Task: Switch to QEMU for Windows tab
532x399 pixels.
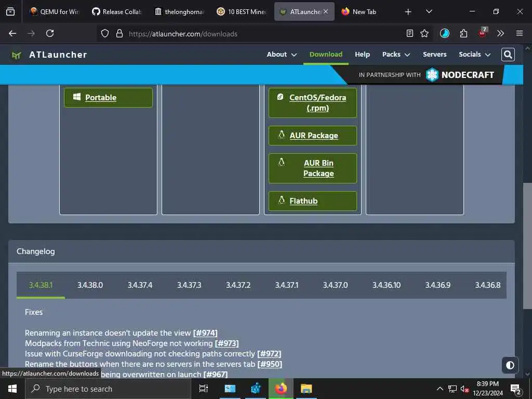Action: tap(54, 11)
